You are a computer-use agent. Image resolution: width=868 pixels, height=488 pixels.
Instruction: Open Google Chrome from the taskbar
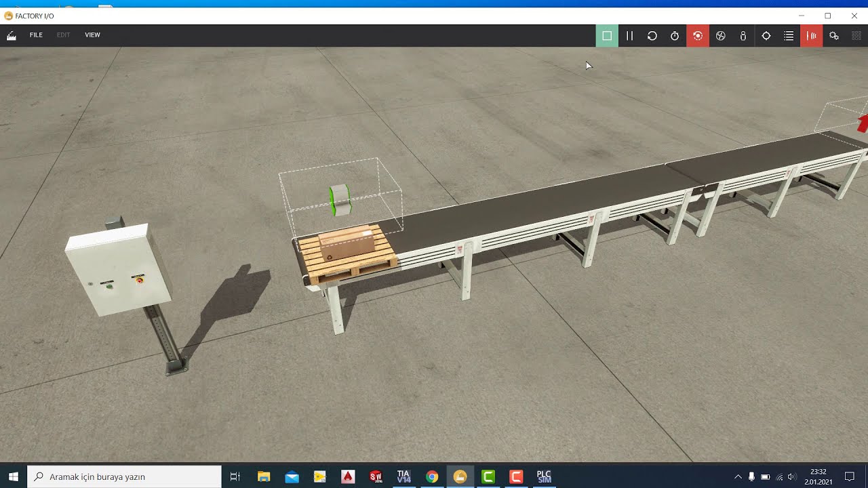click(x=432, y=476)
